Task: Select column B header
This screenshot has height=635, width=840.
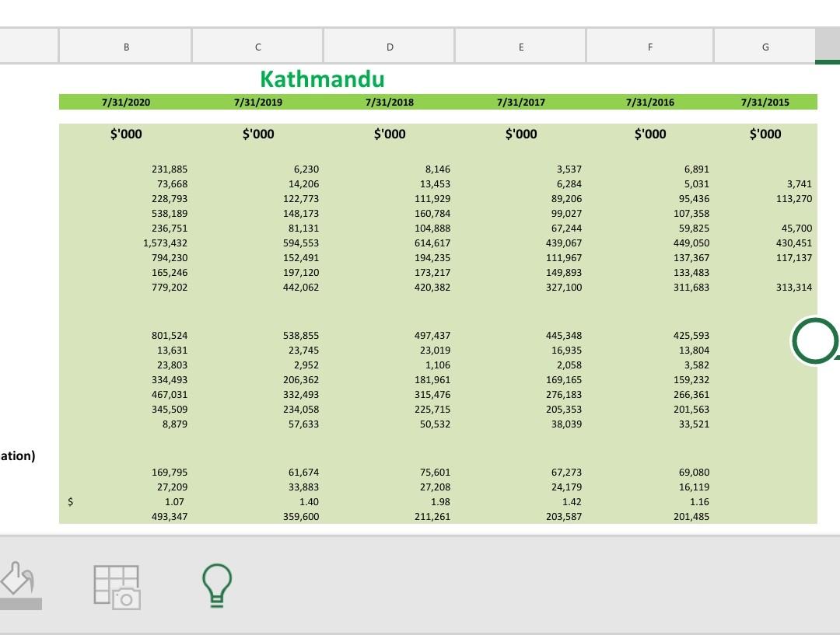Action: [126, 47]
